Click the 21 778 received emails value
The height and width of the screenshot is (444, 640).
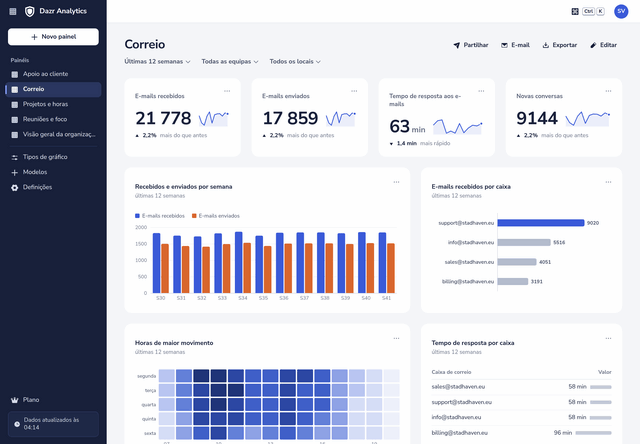[163, 118]
